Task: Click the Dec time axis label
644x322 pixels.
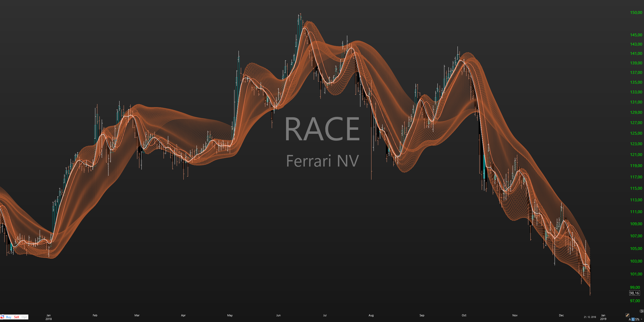Action: tap(561, 315)
